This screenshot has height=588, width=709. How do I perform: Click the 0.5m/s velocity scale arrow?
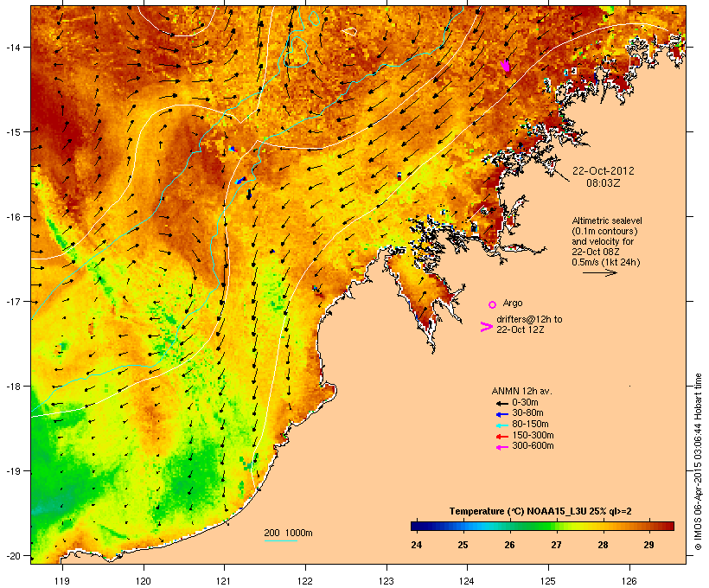[599, 272]
